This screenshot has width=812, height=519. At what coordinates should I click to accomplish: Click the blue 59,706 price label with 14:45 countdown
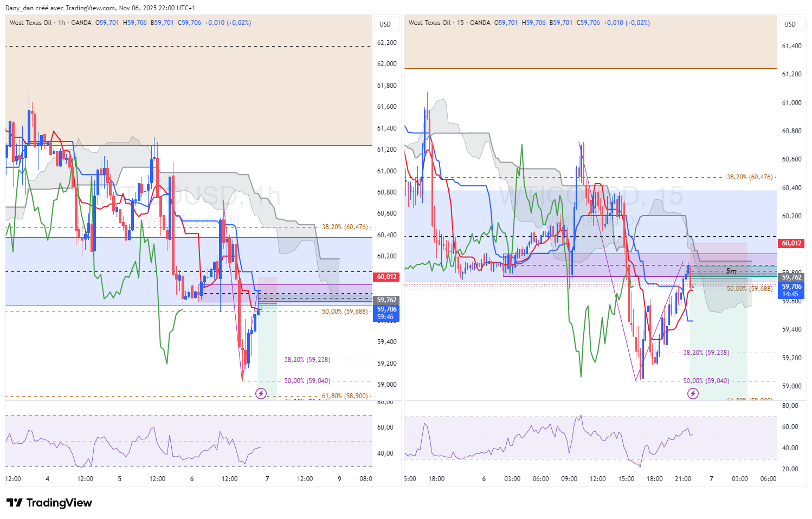[x=792, y=290]
